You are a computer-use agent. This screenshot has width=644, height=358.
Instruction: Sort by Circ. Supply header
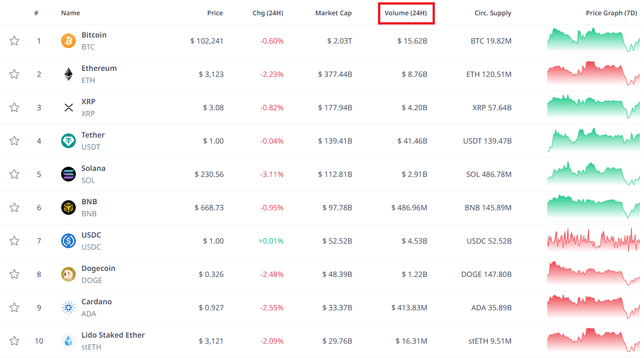pyautogui.click(x=493, y=13)
